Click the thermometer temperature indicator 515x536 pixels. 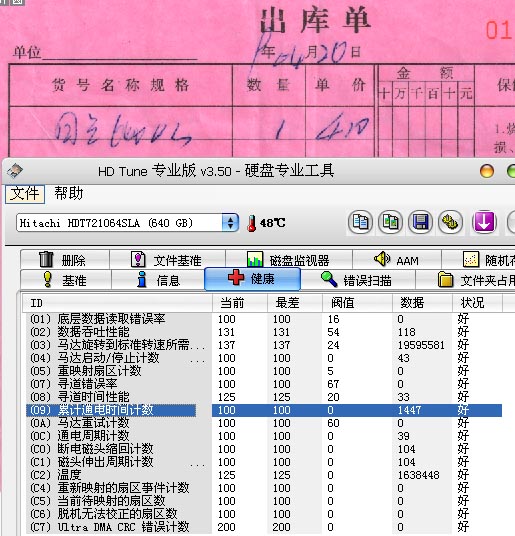click(252, 223)
